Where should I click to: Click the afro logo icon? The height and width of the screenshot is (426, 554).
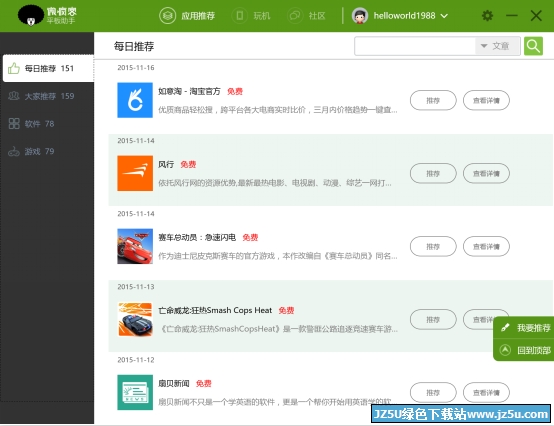coord(30,15)
